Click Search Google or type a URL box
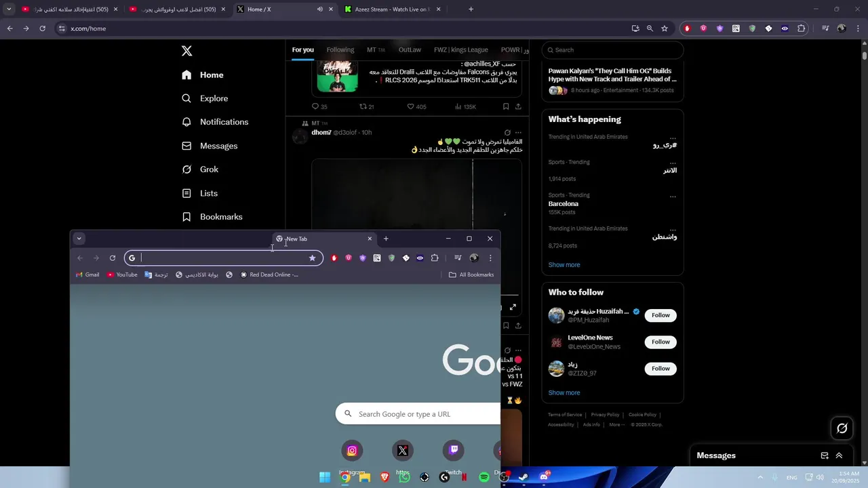868x488 pixels. tap(418, 414)
